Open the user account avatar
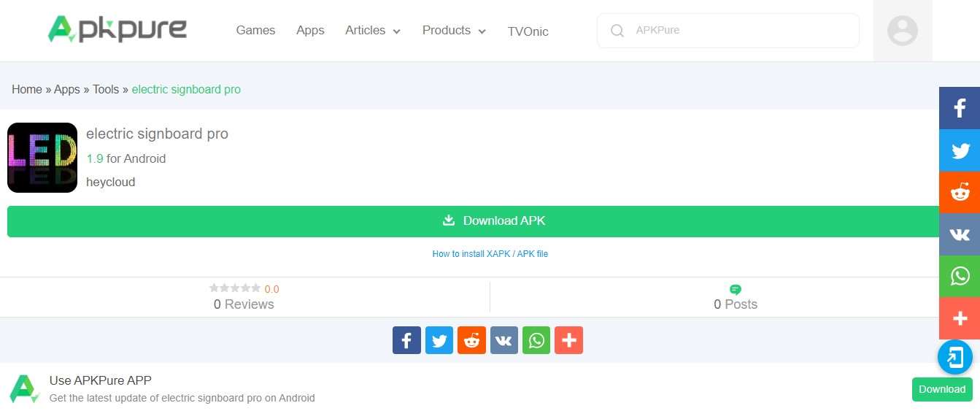 (x=903, y=31)
